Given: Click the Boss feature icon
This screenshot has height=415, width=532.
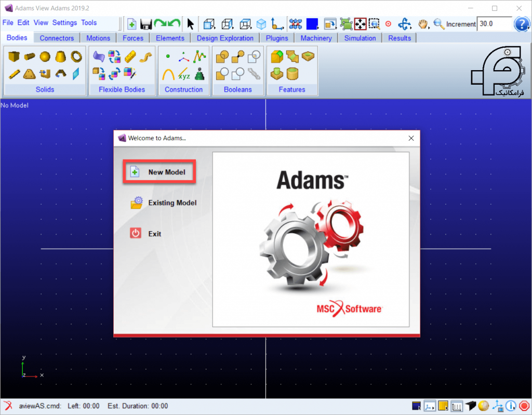Looking at the screenshot, I should point(277,74).
